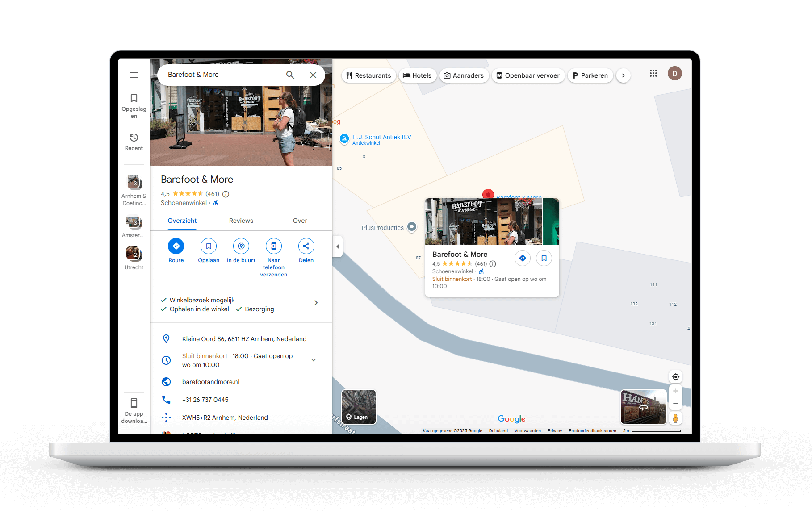Screen dimensions: 812x522
Task: Click the blue Route directions button
Action: pos(176,246)
